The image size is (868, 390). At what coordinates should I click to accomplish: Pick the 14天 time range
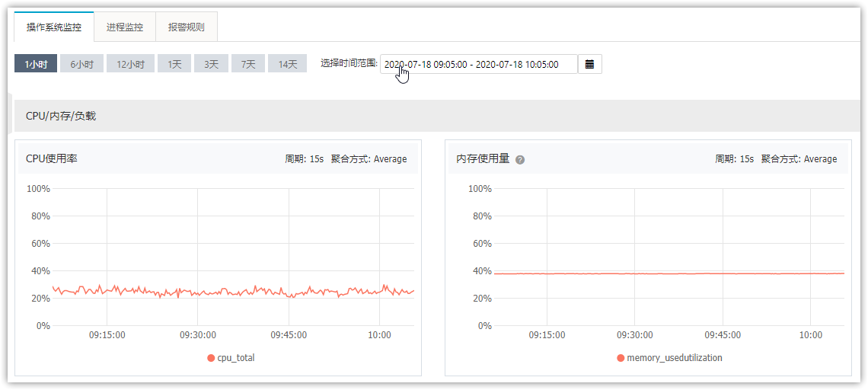point(287,64)
